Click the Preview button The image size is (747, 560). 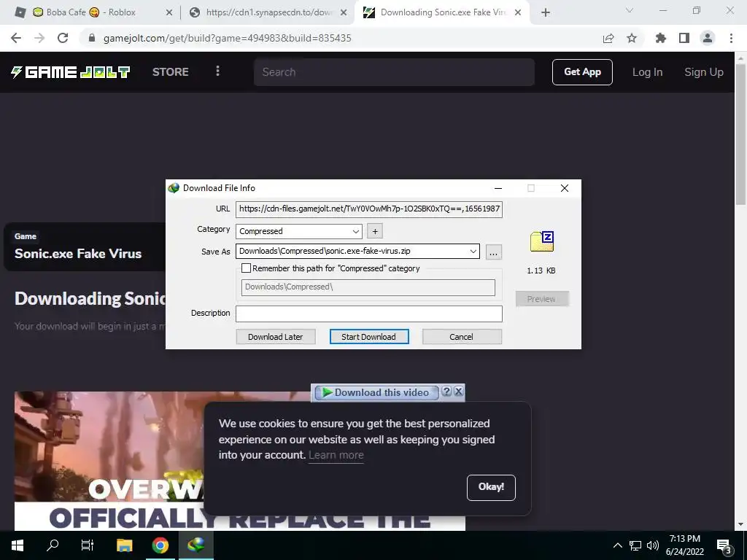(542, 299)
